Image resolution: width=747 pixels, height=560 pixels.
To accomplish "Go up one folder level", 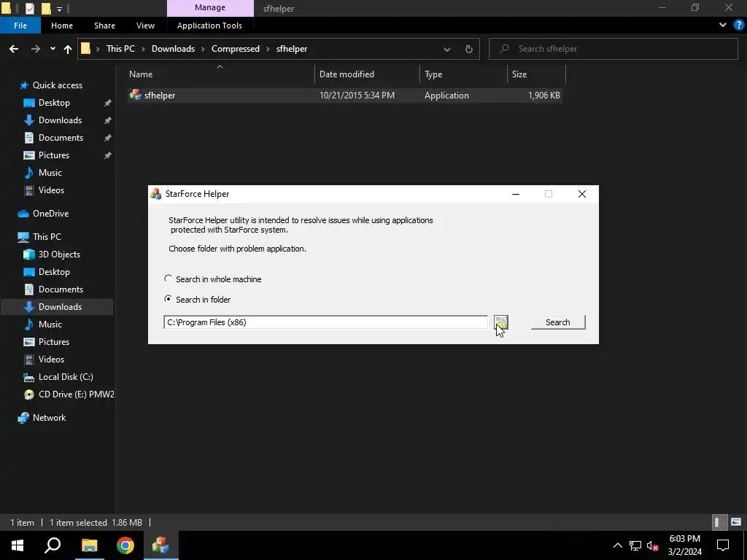I will click(68, 49).
